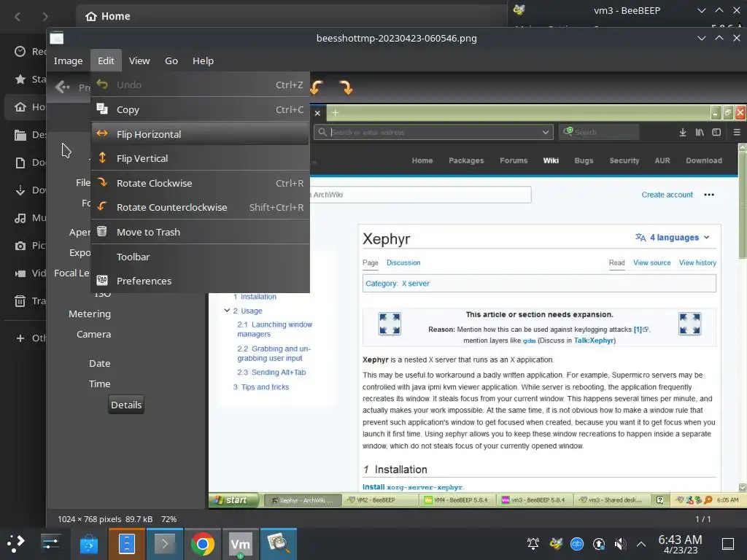Open Home folder in file manager sidebar

coord(27,107)
